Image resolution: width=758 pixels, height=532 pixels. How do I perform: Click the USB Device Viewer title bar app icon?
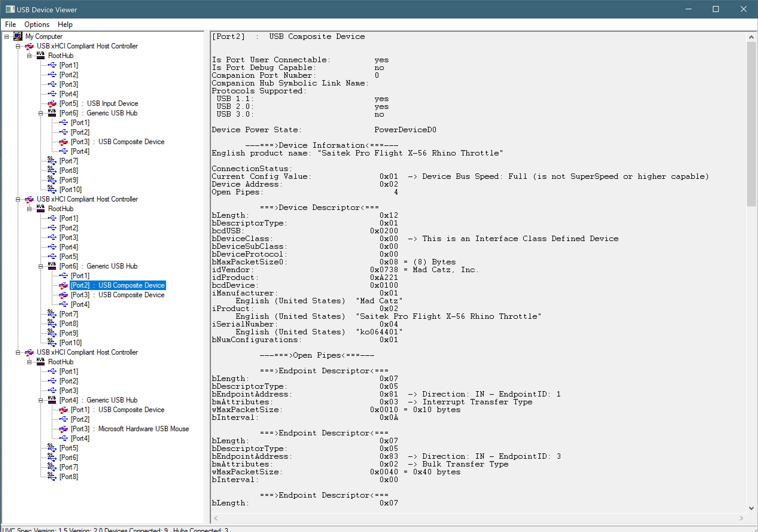pyautogui.click(x=10, y=9)
